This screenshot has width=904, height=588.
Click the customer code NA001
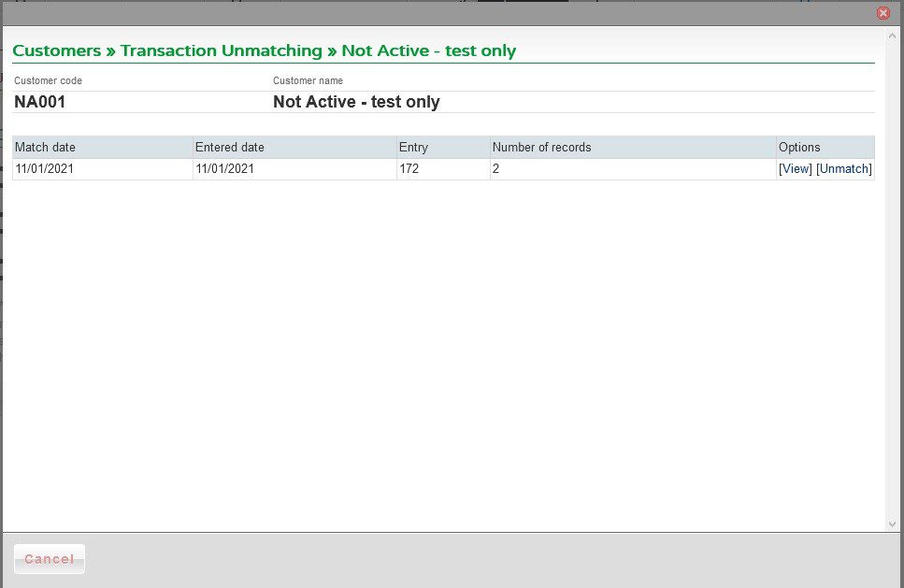tap(40, 102)
